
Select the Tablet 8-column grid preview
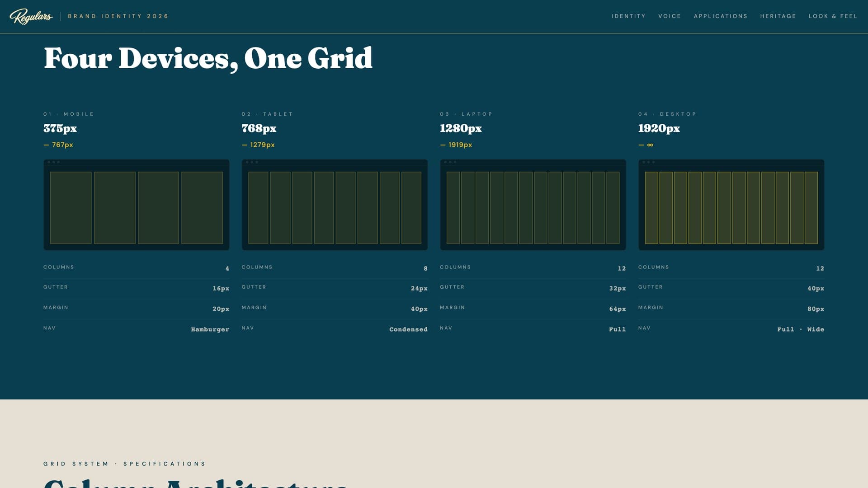click(335, 205)
